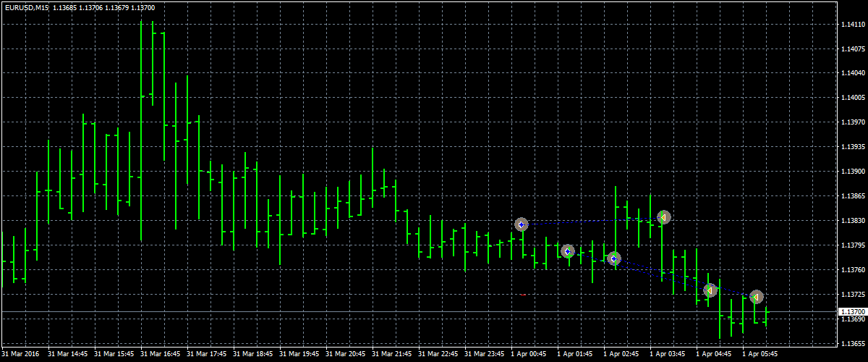Click price scale value 1.13690

(x=853, y=319)
